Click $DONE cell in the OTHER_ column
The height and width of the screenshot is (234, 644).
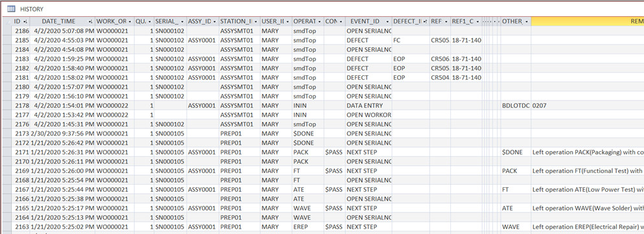(x=516, y=152)
